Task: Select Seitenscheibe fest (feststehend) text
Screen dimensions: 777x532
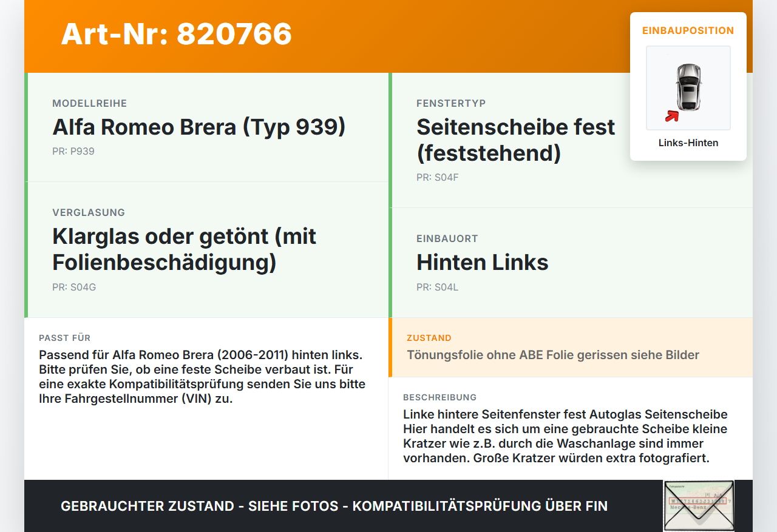Action: [x=516, y=140]
